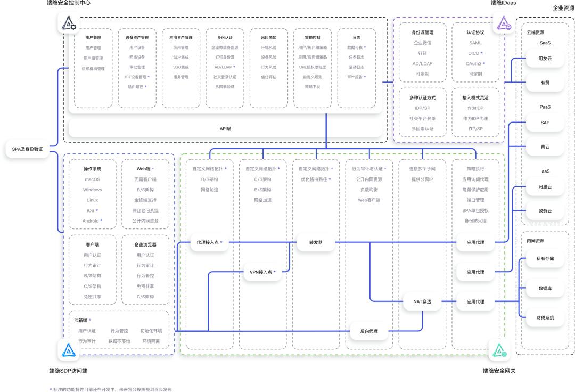
Task: Click the 兼容老旧系统 item
Action: pyautogui.click(x=145, y=210)
